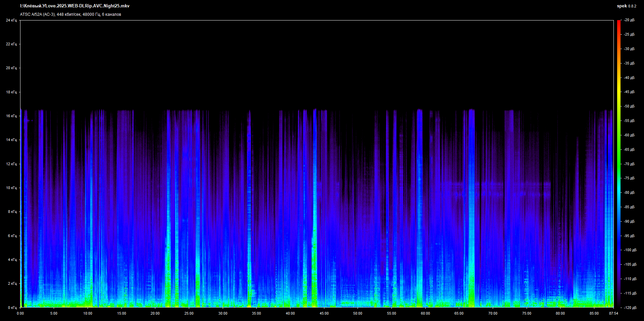Select the 45:00 time axis marker
Screen dimensions: 644x321
click(x=324, y=313)
